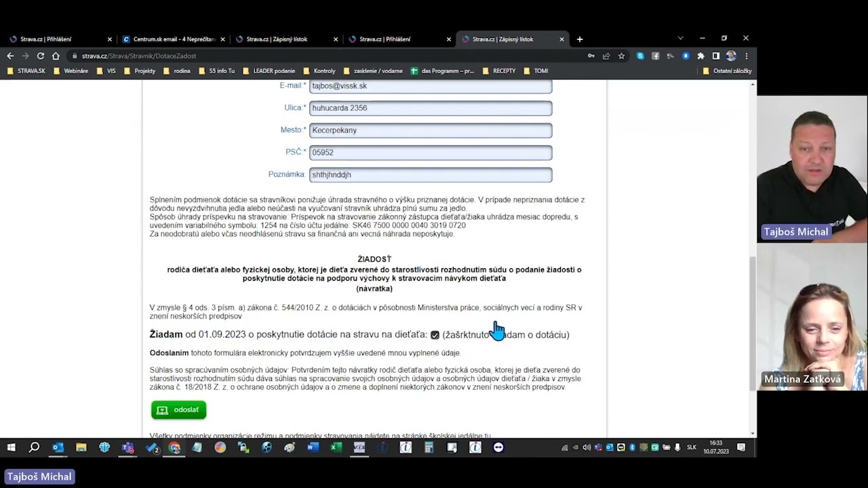
Task: Open the Calculator from the taskbar
Action: [x=429, y=447]
